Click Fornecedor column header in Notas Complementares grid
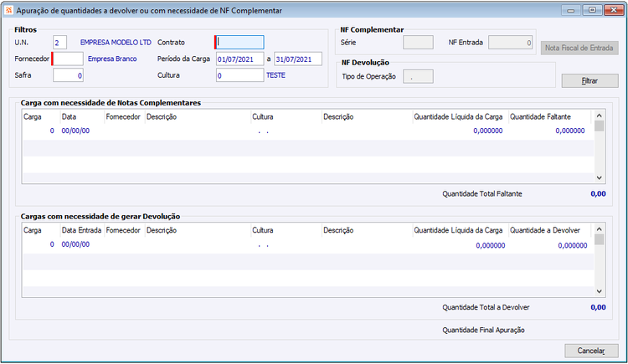628x364 pixels. (123, 117)
